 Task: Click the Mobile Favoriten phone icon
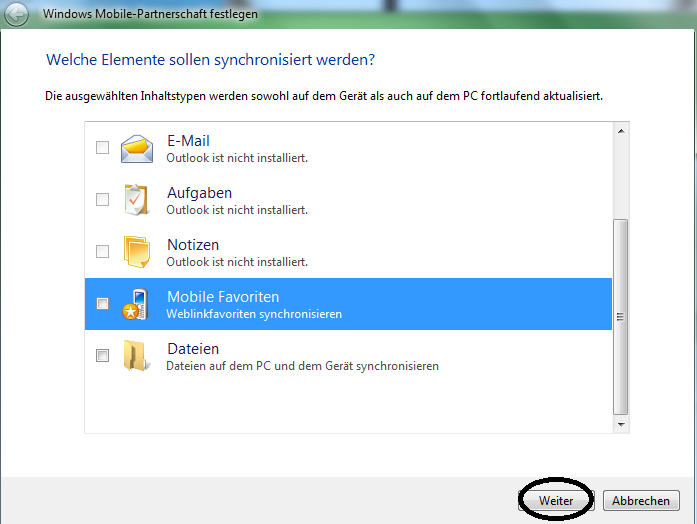pos(136,304)
